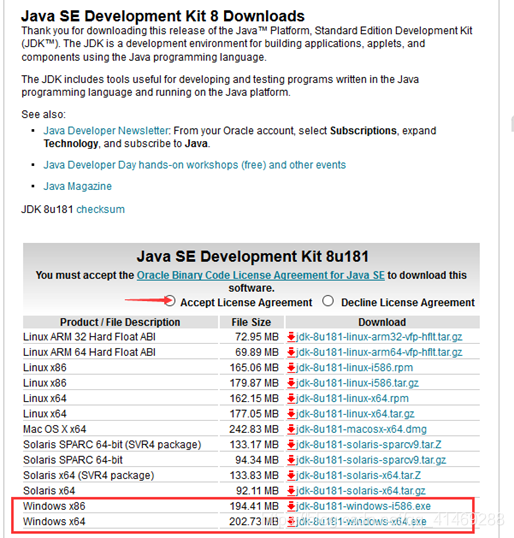Click download arrow icon for solaris-x64.tar.Z

(x=291, y=476)
